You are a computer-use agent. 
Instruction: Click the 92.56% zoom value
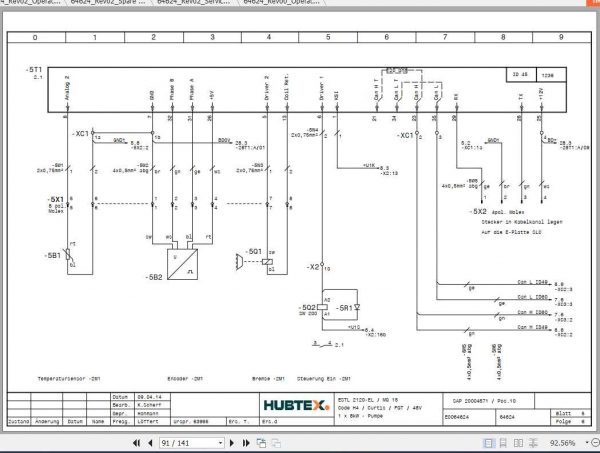562,443
